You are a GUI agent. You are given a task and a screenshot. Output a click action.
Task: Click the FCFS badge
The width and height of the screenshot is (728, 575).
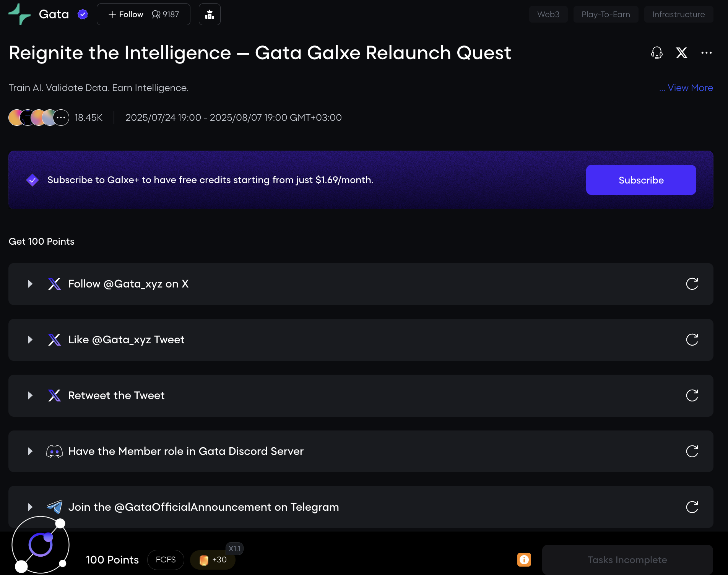click(x=166, y=560)
